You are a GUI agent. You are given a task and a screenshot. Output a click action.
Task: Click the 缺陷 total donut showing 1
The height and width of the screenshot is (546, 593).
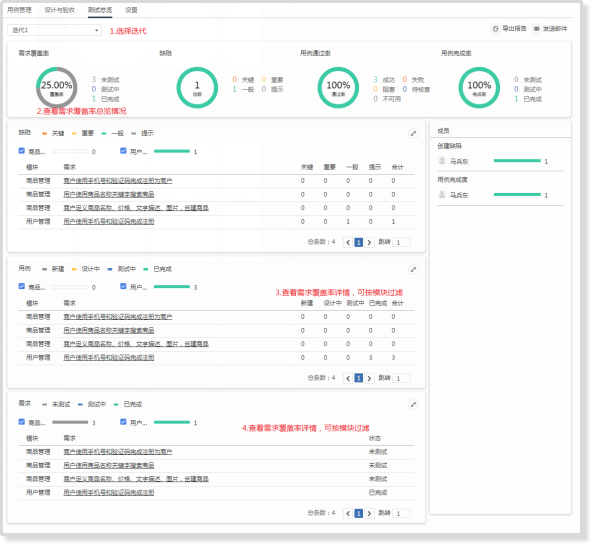tap(197, 88)
